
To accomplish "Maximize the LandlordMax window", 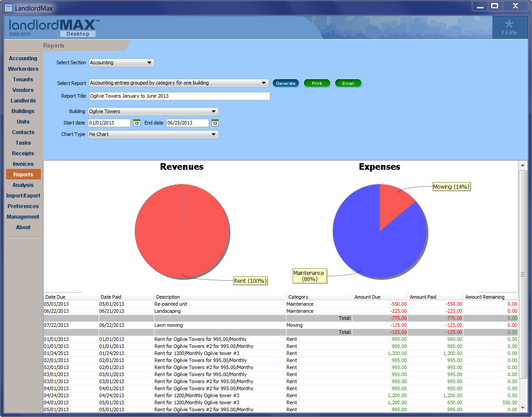I will click(495, 6).
